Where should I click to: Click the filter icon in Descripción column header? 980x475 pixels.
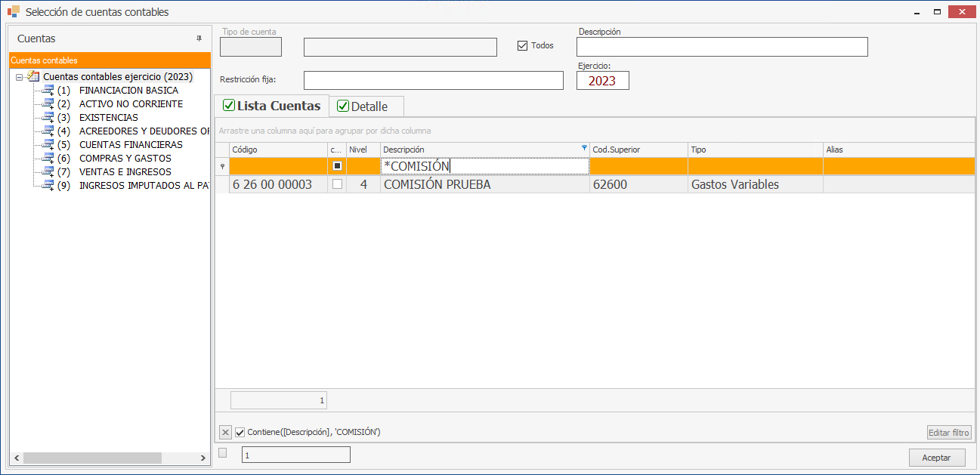point(584,148)
